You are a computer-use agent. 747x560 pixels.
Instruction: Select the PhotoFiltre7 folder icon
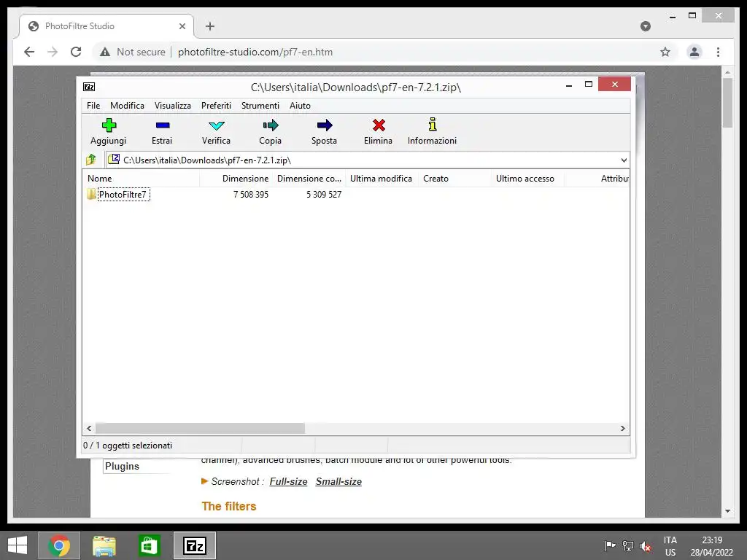[x=91, y=194]
